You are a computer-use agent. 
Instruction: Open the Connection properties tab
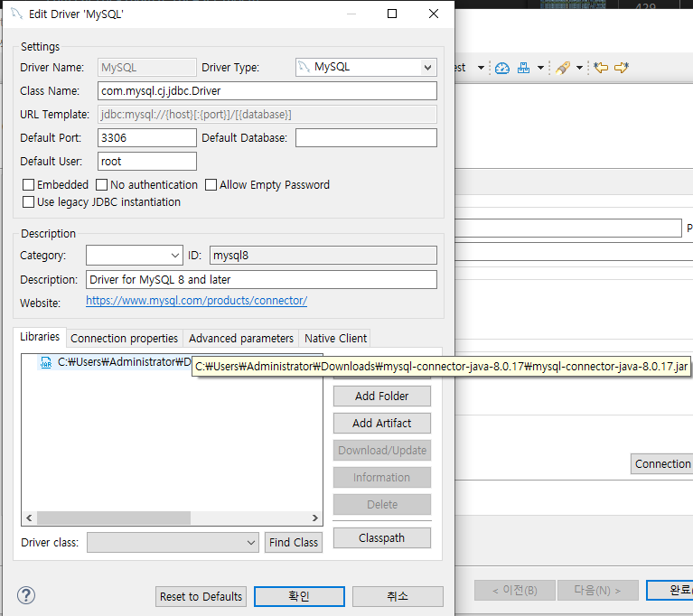124,339
